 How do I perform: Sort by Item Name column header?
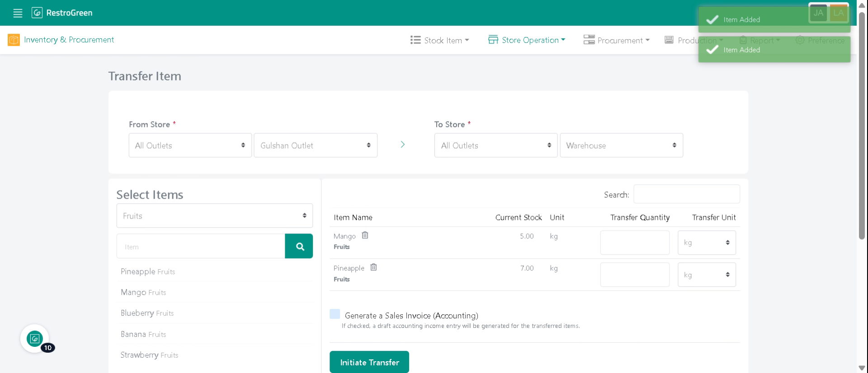tap(353, 217)
